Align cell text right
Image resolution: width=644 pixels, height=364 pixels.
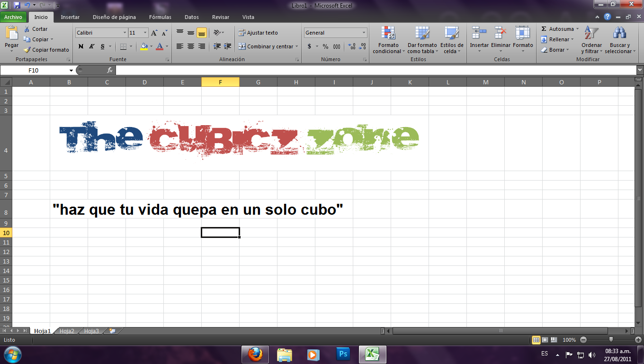[202, 46]
